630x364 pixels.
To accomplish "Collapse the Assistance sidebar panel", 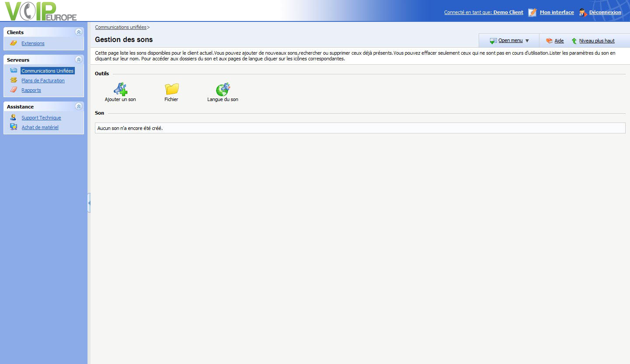I will coord(78,106).
